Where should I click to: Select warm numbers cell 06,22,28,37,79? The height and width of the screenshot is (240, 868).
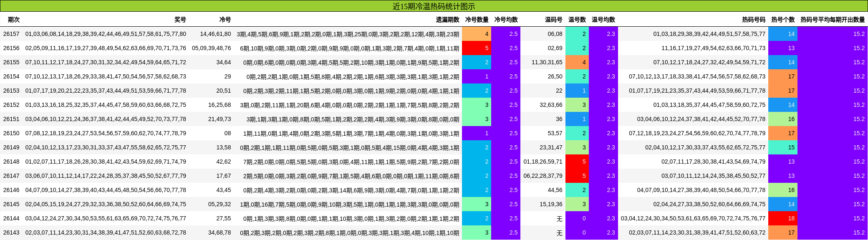click(x=543, y=176)
